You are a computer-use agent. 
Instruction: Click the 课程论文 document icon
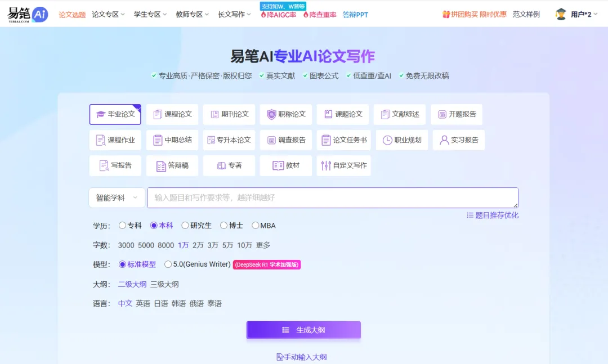click(158, 114)
